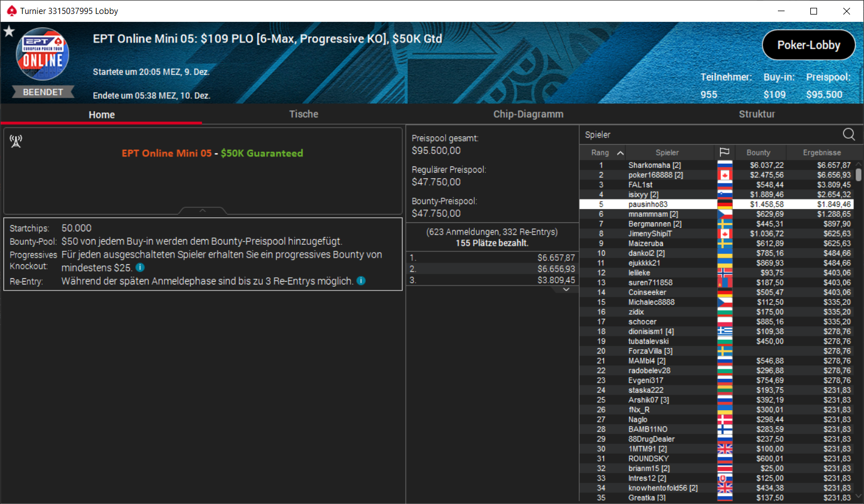
Task: Select player Evgeni317
Action: tap(716, 381)
